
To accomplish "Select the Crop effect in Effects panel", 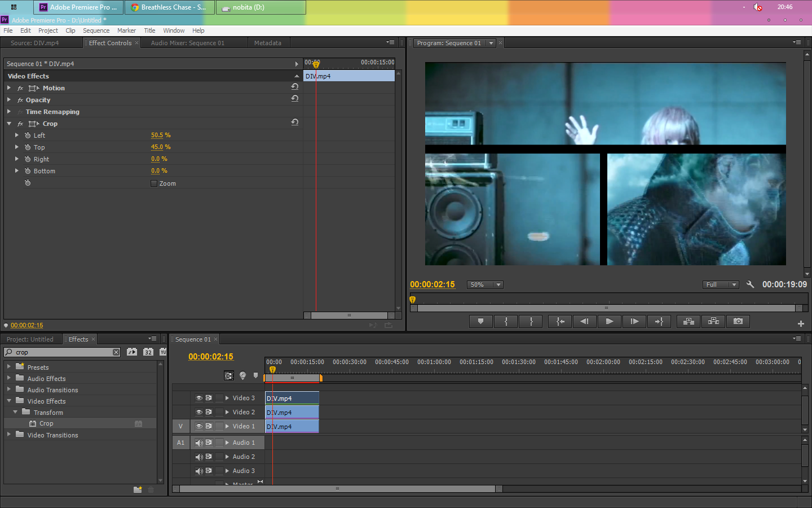I will 46,423.
